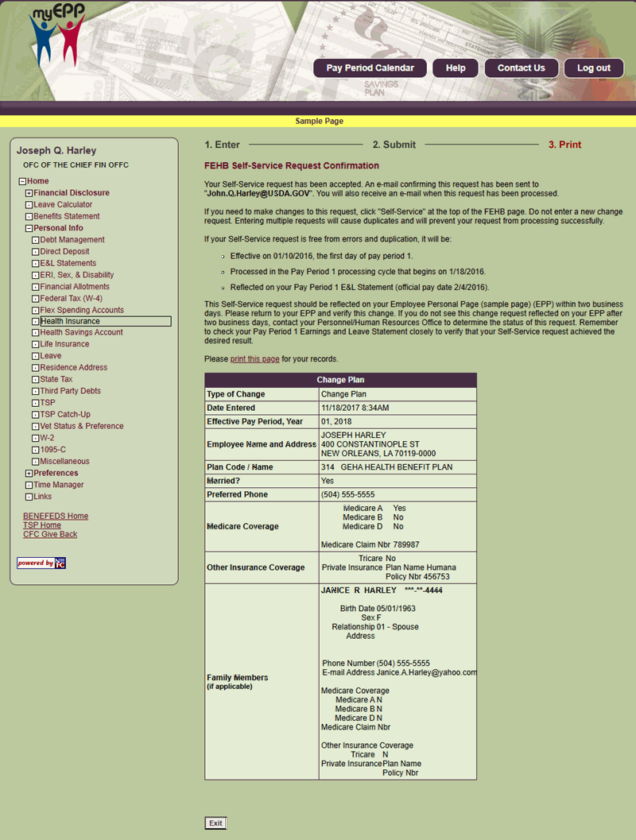Open the CFC Give Back link
The image size is (636, 840).
tap(50, 534)
